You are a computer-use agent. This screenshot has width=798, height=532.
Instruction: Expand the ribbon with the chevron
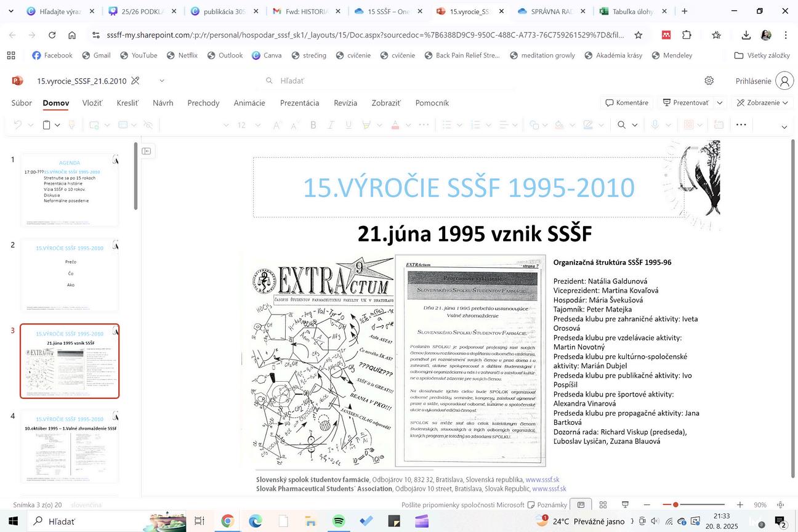click(784, 127)
